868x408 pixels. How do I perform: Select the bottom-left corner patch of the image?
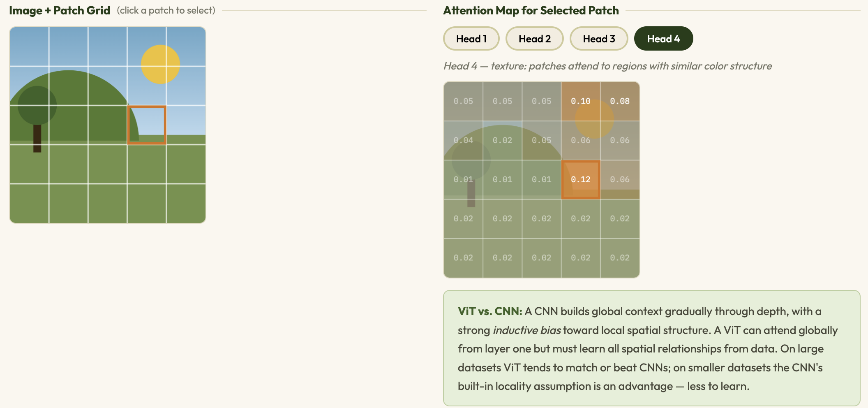tap(29, 204)
